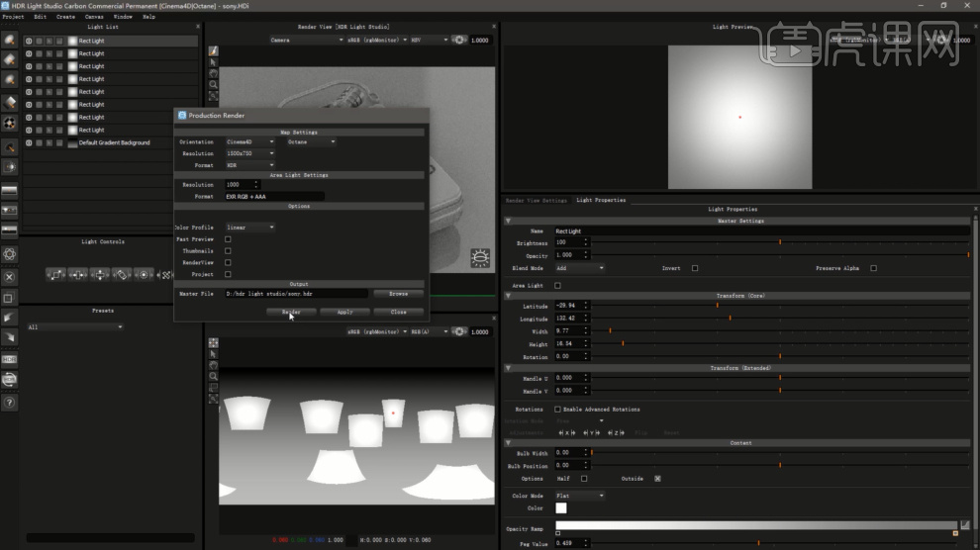
Task: Click the Close button in Production Render
Action: click(x=398, y=312)
